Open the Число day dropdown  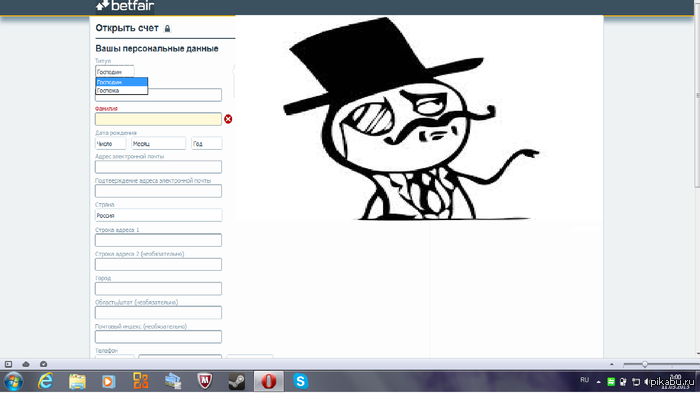tap(111, 144)
